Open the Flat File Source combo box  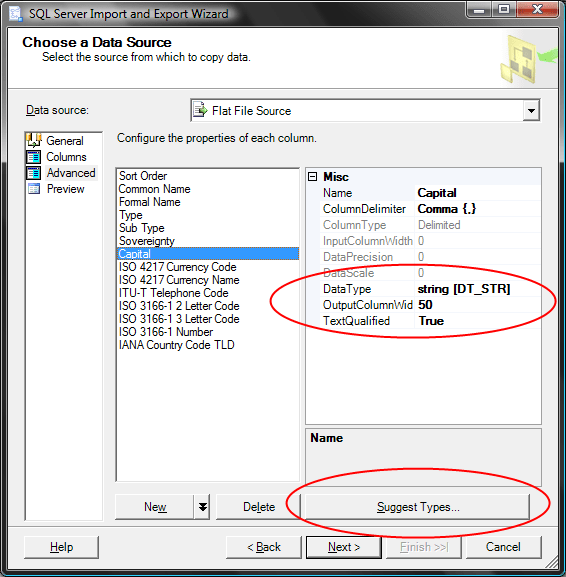coord(365,110)
